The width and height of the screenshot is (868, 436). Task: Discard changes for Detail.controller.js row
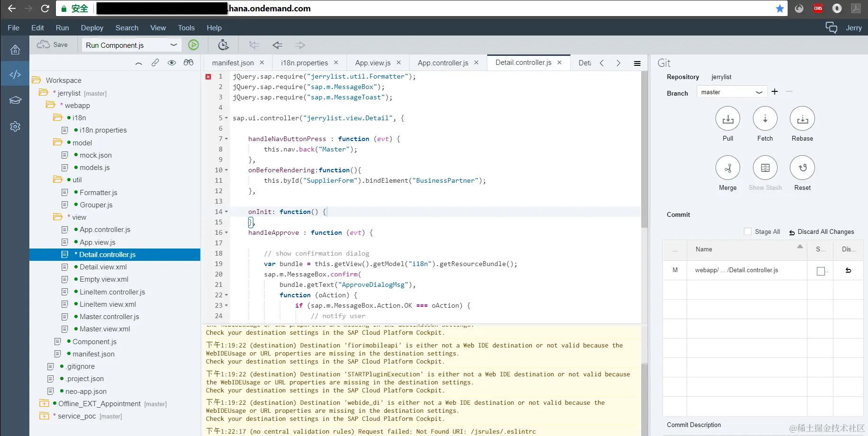(848, 270)
